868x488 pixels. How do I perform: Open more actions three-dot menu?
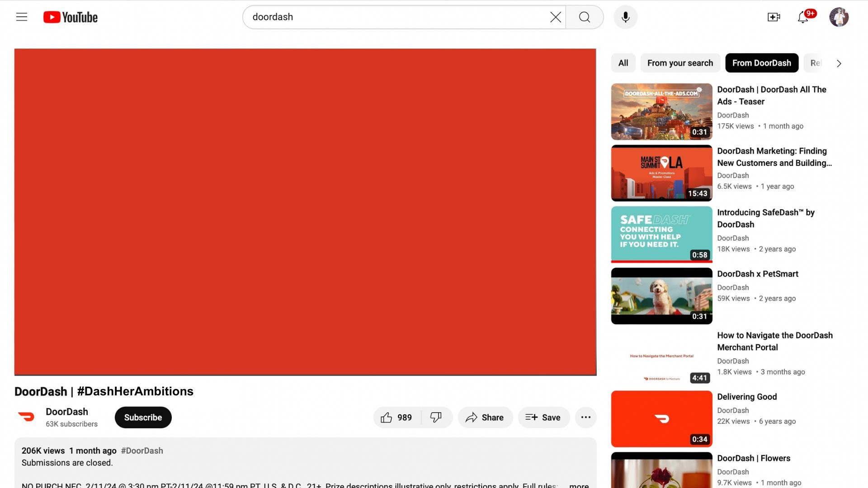tap(586, 418)
